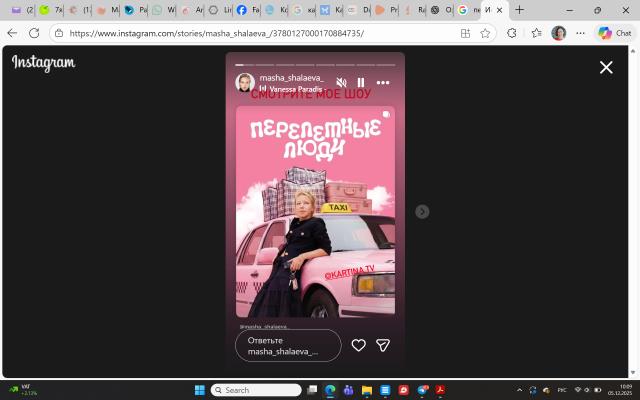Mute the story audio with speaker icon
This screenshot has height=400, width=640.
341,83
